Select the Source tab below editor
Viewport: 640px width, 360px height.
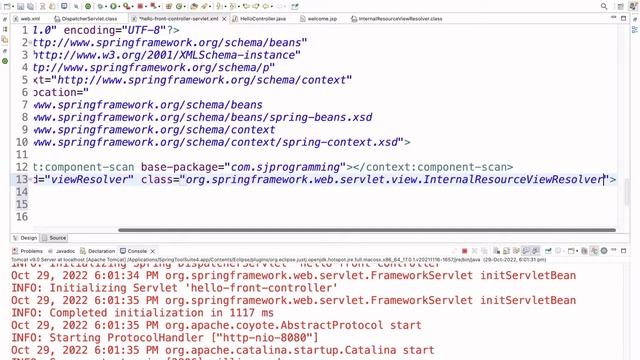(x=54, y=238)
